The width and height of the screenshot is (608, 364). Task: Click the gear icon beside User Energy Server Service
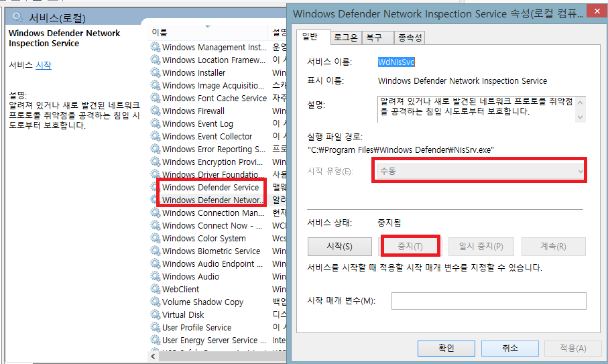156,341
